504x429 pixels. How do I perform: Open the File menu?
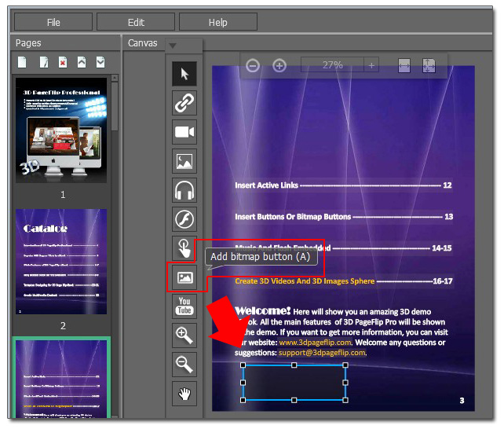(53, 22)
